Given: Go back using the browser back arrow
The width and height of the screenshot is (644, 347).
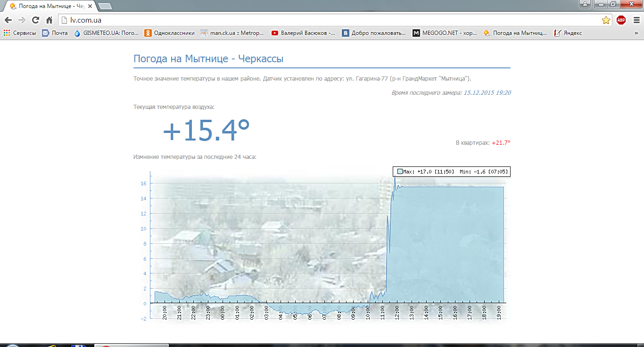Looking at the screenshot, I should (8, 20).
